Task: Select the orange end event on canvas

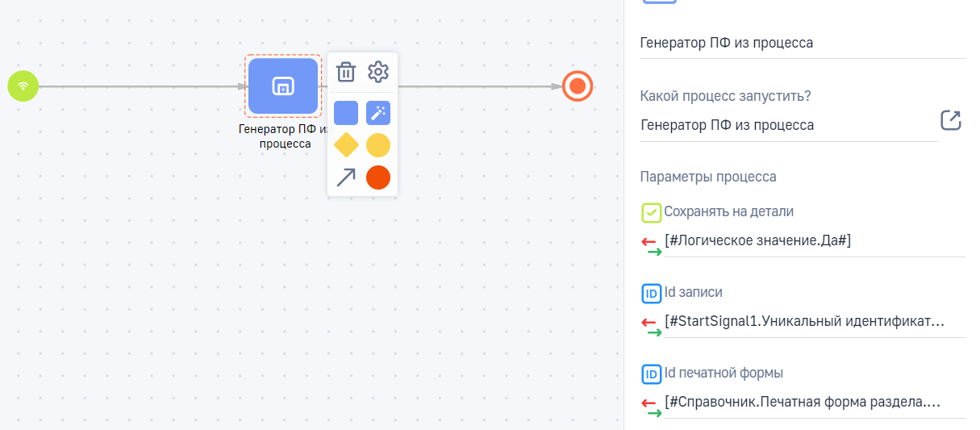Action: pos(578,86)
